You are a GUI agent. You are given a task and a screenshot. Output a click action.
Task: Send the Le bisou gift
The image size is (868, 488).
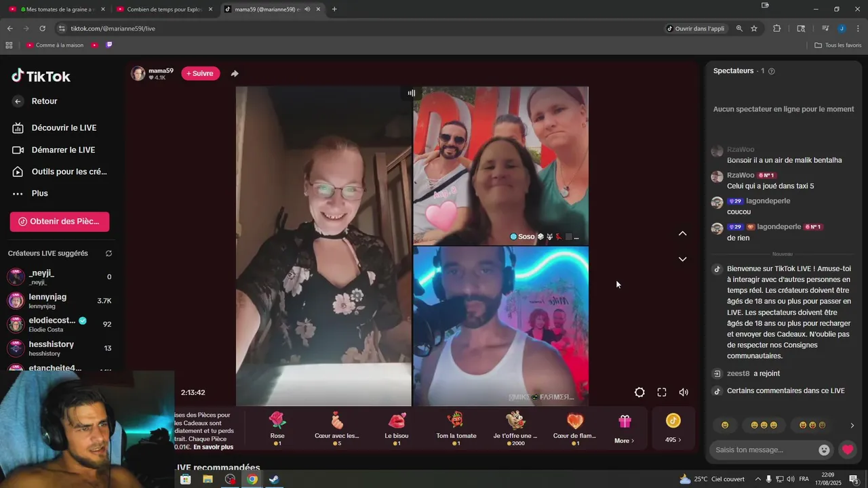[397, 428]
